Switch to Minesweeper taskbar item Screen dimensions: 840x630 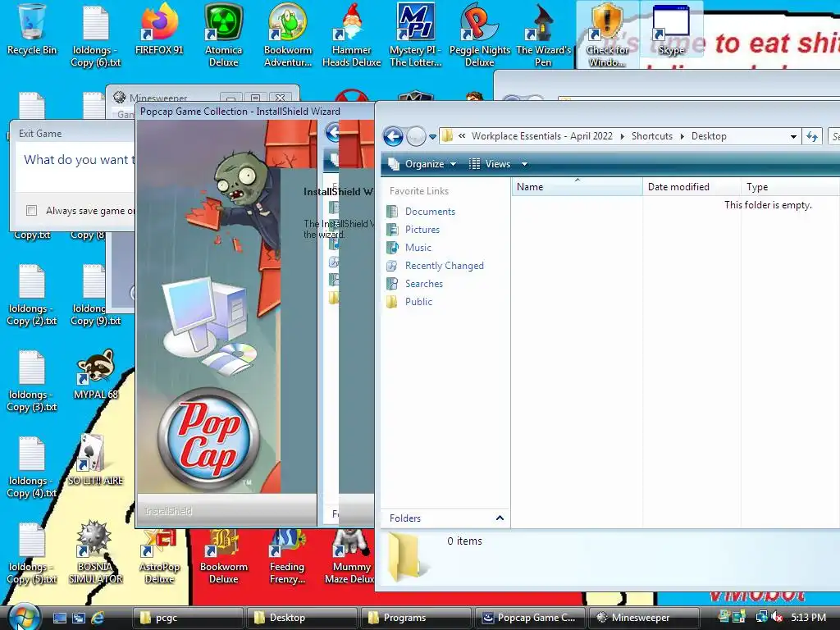(x=643, y=618)
